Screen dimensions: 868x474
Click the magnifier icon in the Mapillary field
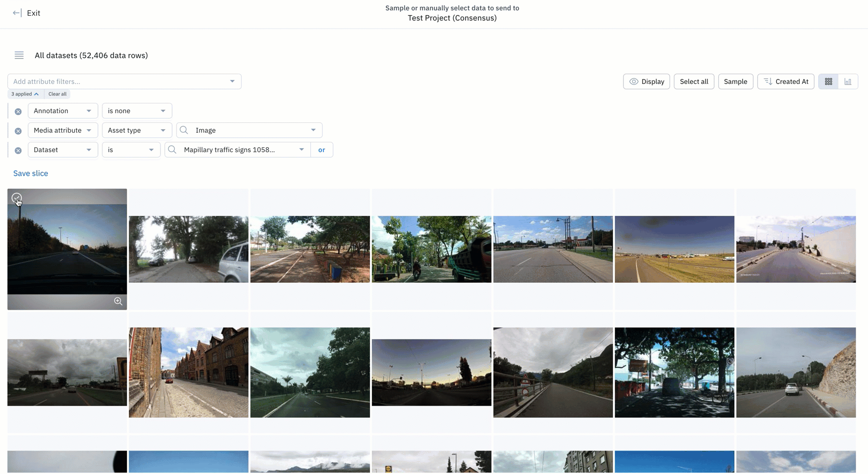[172, 150]
